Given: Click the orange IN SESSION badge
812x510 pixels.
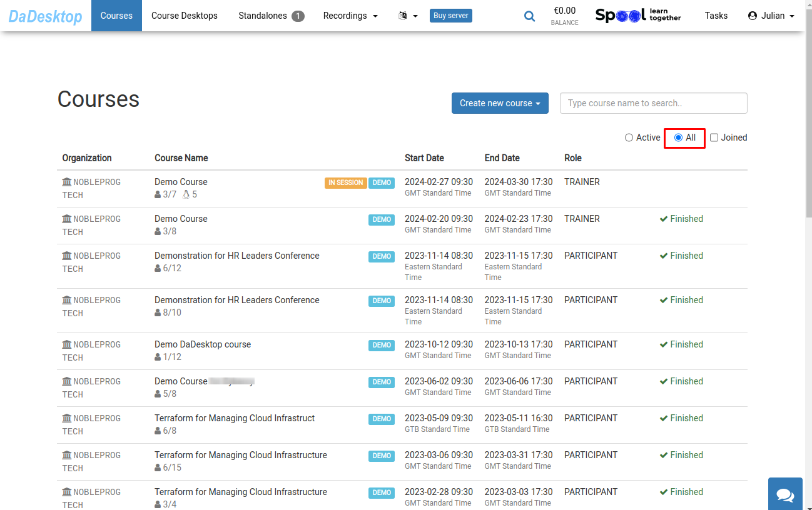Looking at the screenshot, I should pos(345,183).
